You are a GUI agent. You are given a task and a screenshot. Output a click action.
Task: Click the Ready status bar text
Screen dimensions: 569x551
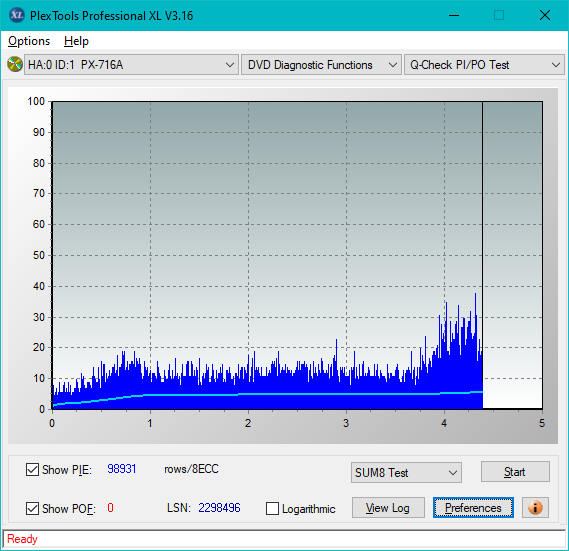coord(22,539)
